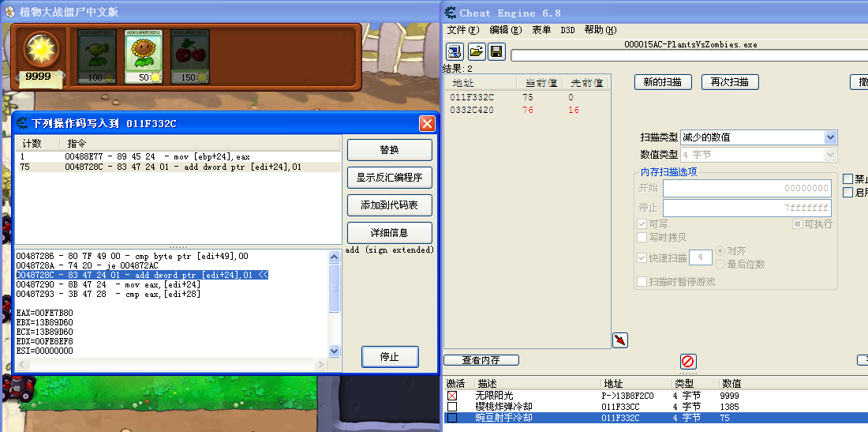Click the 停止 stop address field
868x432 pixels.
click(x=746, y=208)
